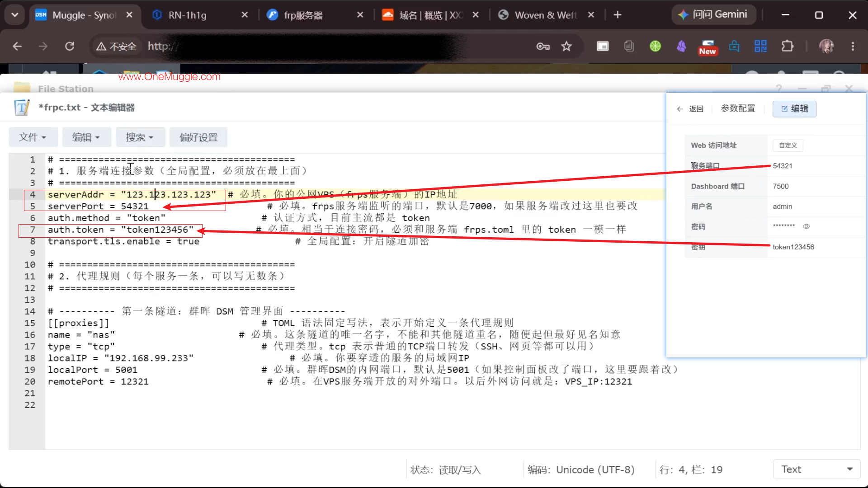Switch to the 域名 | 概览 tab
The width and height of the screenshot is (868, 488).
tap(430, 15)
